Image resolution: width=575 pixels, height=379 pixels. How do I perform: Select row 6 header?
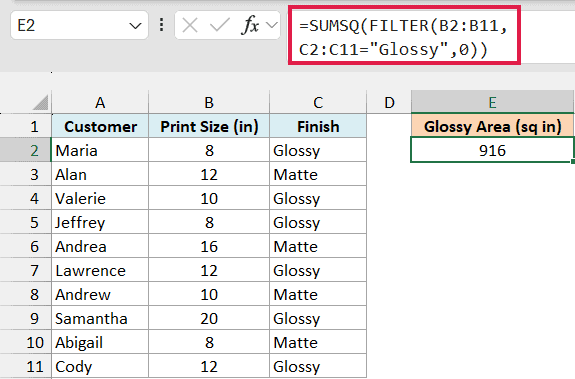coord(26,246)
